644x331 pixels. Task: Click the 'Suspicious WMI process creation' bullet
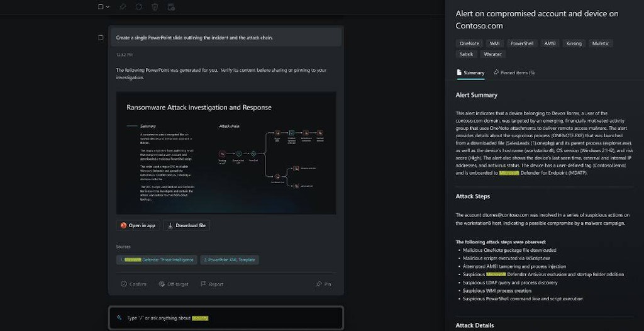(497, 291)
